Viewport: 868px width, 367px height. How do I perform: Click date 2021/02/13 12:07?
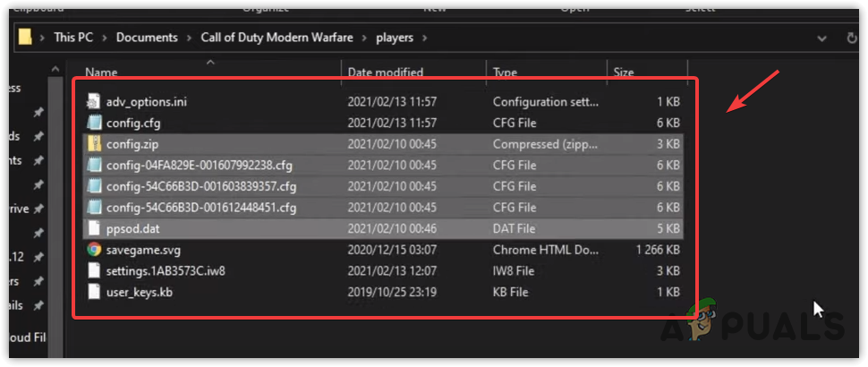click(x=392, y=270)
